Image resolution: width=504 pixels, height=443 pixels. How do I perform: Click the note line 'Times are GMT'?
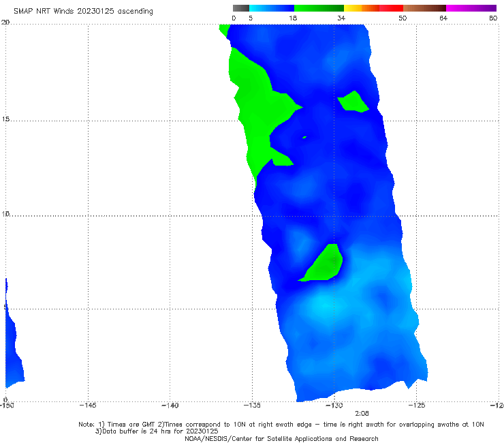(131, 425)
